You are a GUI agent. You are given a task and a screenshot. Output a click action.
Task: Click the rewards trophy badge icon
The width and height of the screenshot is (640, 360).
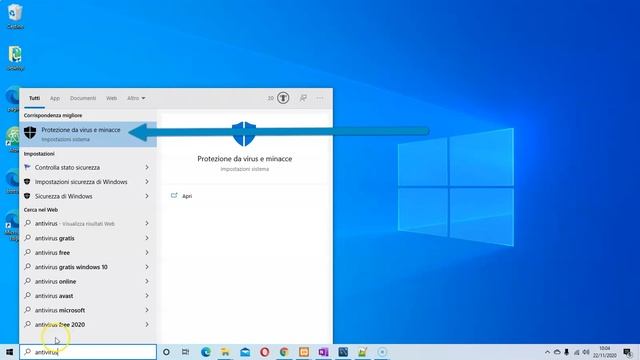coord(283,98)
